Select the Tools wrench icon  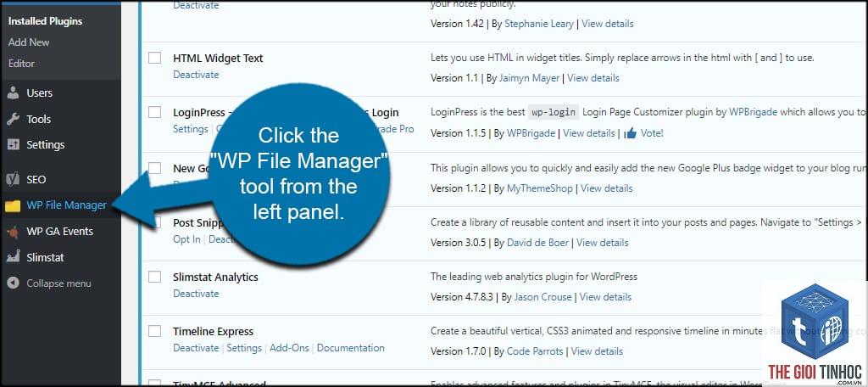[14, 119]
